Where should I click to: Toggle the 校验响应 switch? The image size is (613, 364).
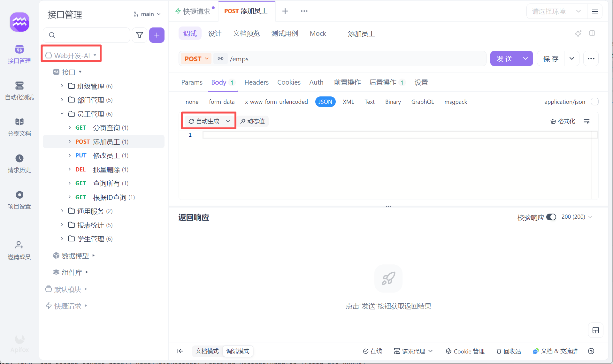[x=551, y=217]
